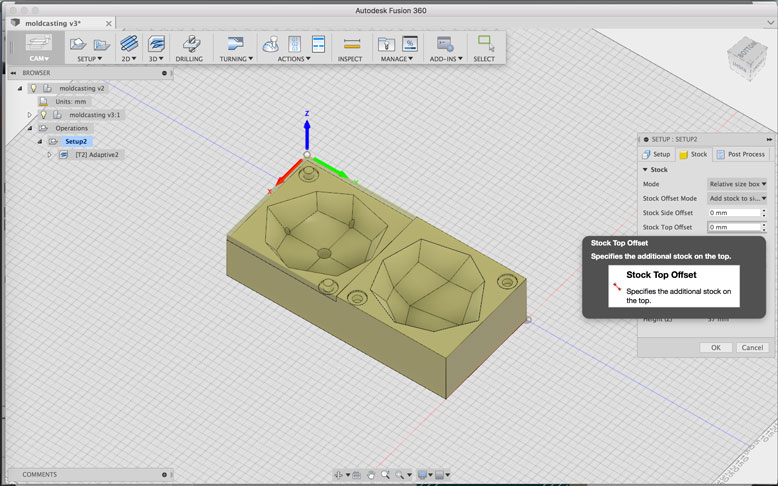Open Grid and Snaps settings icon
The height and width of the screenshot is (486, 778).
point(440,475)
